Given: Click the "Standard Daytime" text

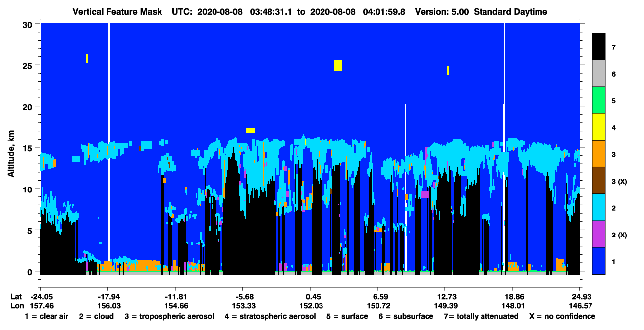Looking at the screenshot, I should point(511,11).
